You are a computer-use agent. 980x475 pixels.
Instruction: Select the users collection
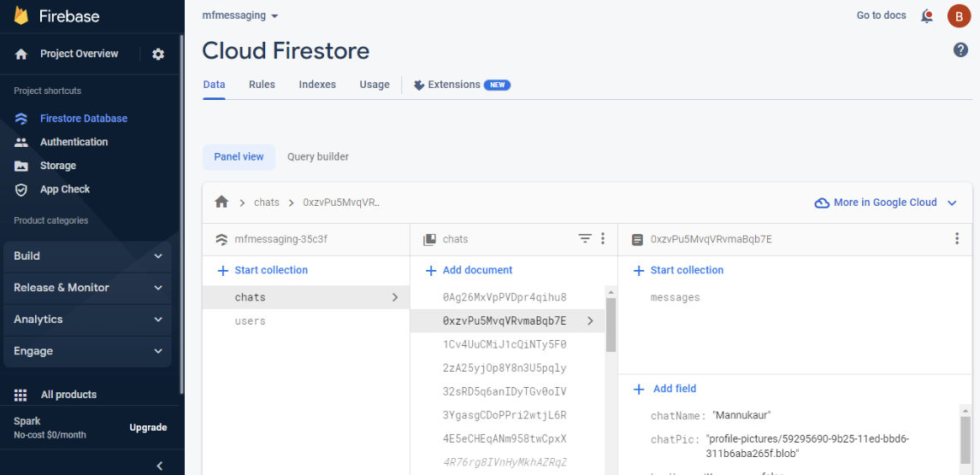pyautogui.click(x=306, y=321)
